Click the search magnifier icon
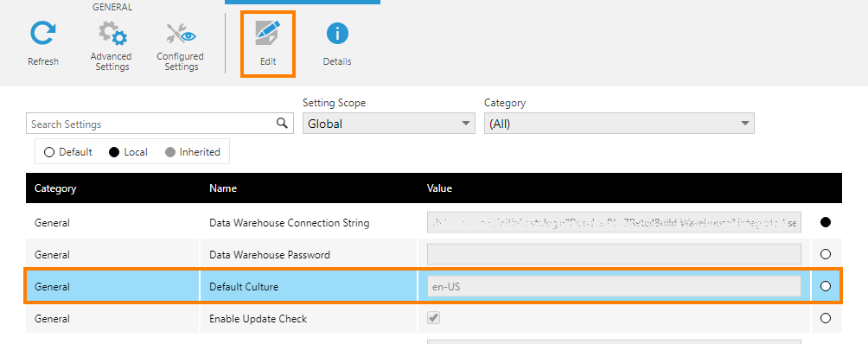The image size is (868, 344). pyautogui.click(x=282, y=123)
